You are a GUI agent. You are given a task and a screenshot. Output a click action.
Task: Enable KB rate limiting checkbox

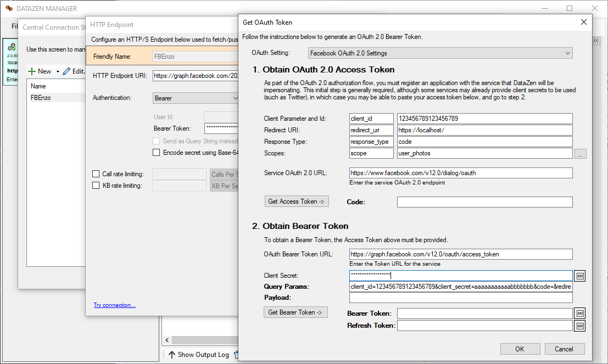[x=96, y=186]
